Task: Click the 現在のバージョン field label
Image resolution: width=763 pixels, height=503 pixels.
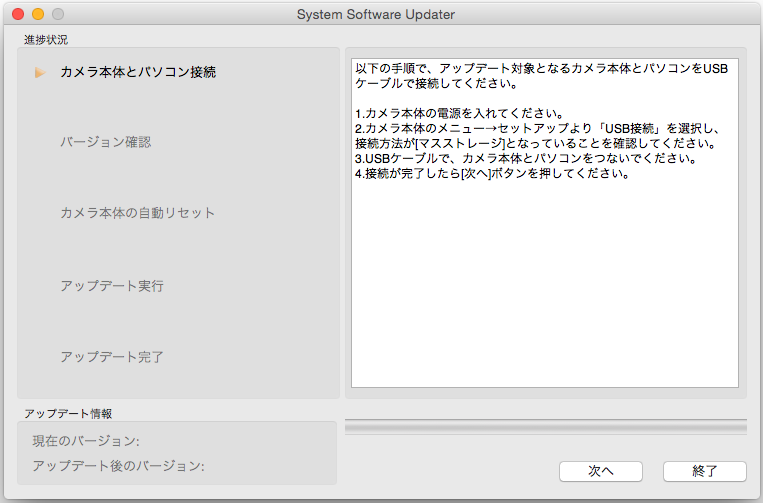Action: pos(85,441)
